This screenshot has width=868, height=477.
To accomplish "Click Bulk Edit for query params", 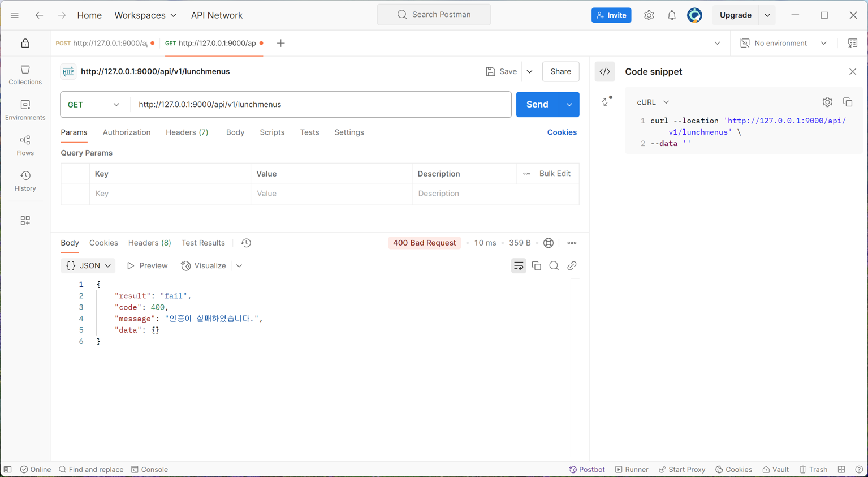I will click(555, 174).
